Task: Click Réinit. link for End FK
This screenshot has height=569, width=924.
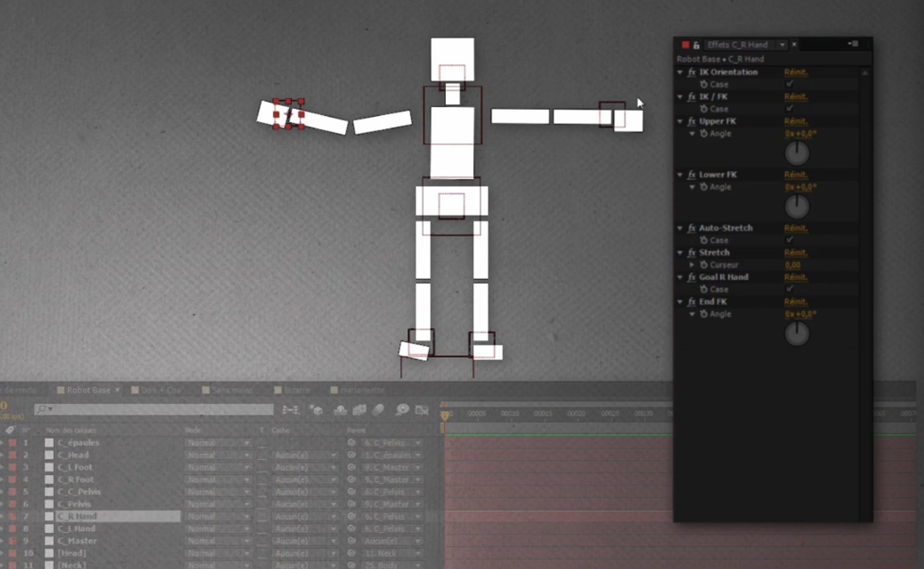Action: tap(796, 302)
